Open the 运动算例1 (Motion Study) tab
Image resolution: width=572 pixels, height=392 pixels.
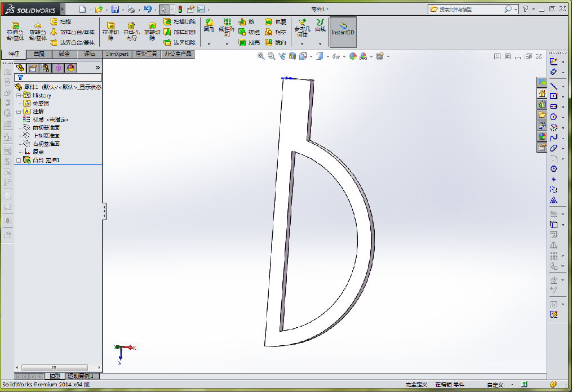pyautogui.click(x=81, y=376)
